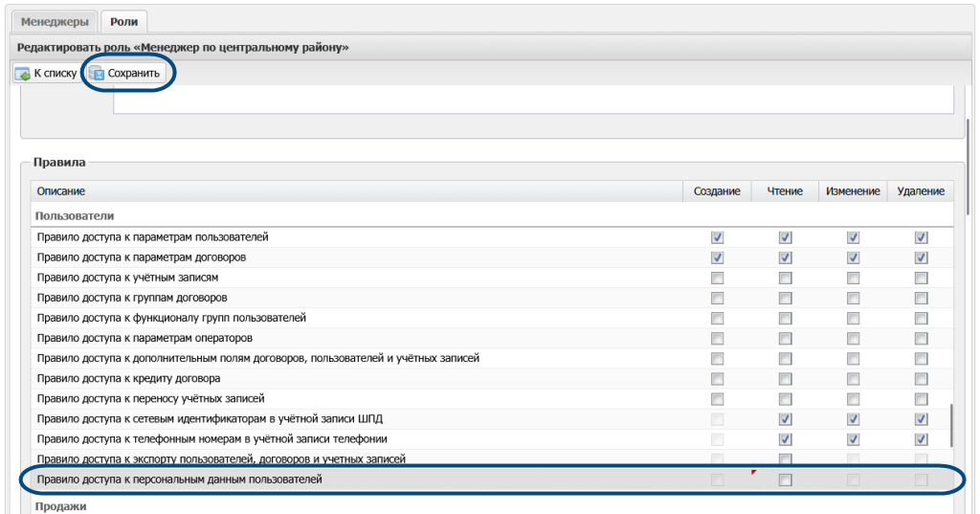The width and height of the screenshot is (980, 514).
Task: Check «Чтение» for параметрам операторов rule
Action: [785, 338]
